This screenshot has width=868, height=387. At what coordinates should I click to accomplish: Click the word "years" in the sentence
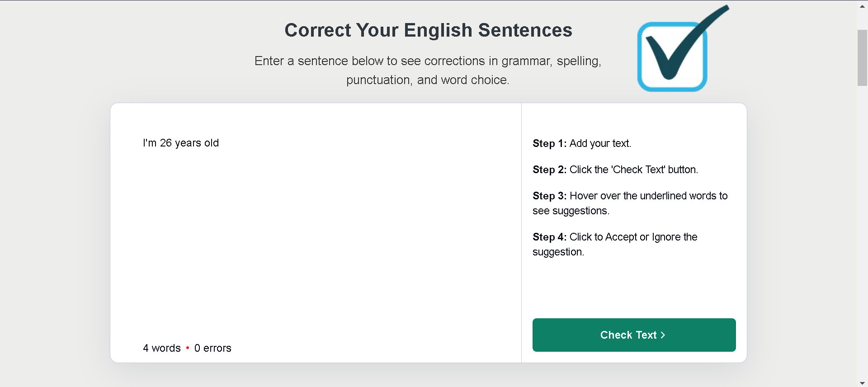point(188,143)
